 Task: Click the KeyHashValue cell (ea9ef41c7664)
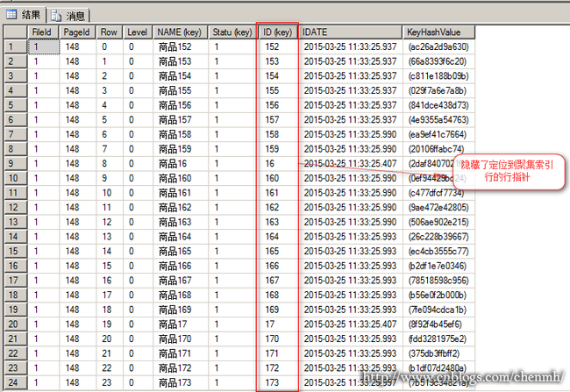pyautogui.click(x=438, y=134)
